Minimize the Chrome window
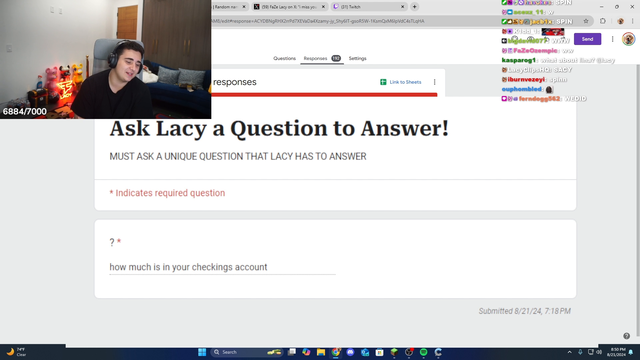Image resolution: width=640 pixels, height=360 pixels. pos(601,7)
